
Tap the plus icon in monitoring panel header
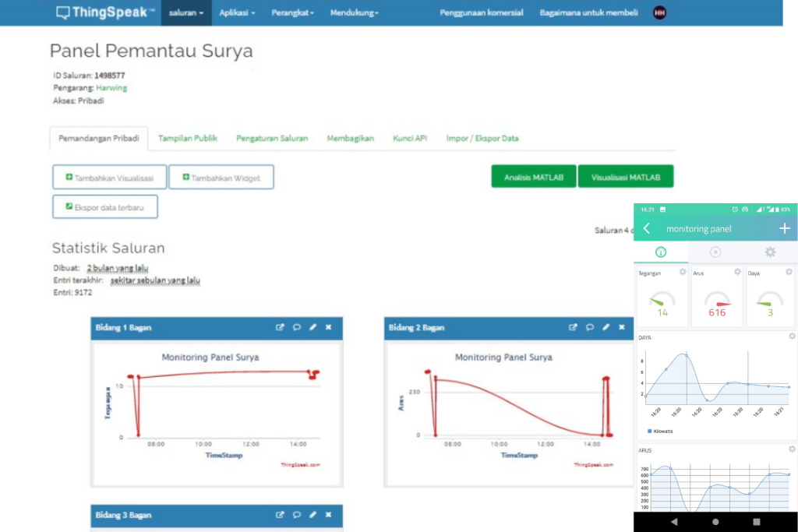[786, 227]
